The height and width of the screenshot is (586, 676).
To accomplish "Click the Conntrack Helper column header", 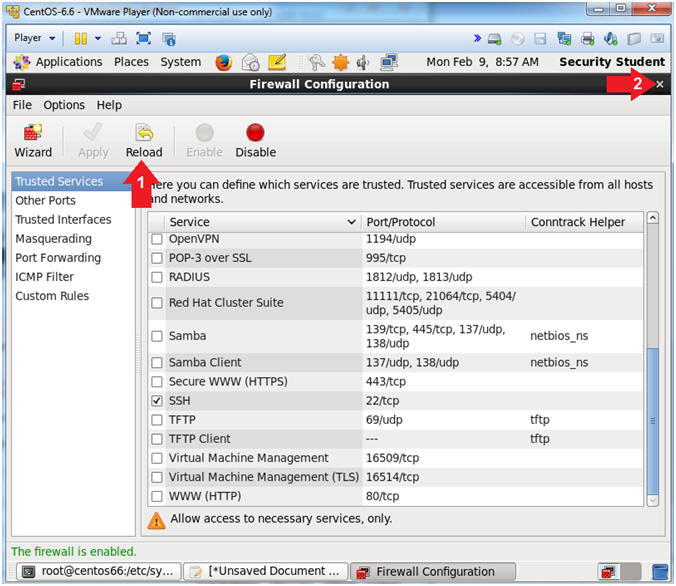I will (585, 222).
